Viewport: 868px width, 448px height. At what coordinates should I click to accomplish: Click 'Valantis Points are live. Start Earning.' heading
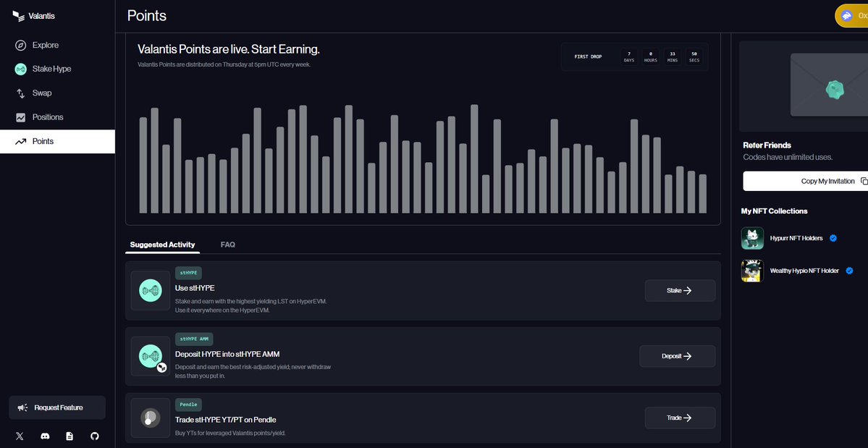pyautogui.click(x=229, y=49)
